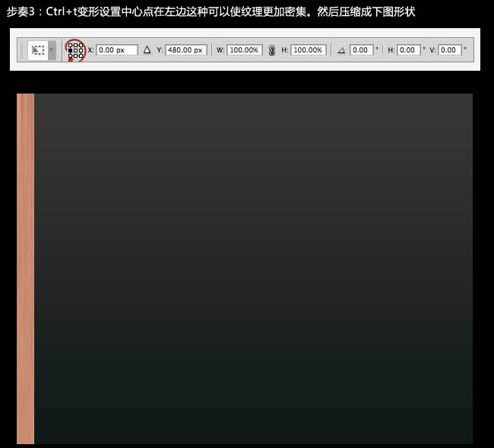The width and height of the screenshot is (494, 448).
Task: Edit the rotation angle 0.00 field
Action: pos(361,49)
